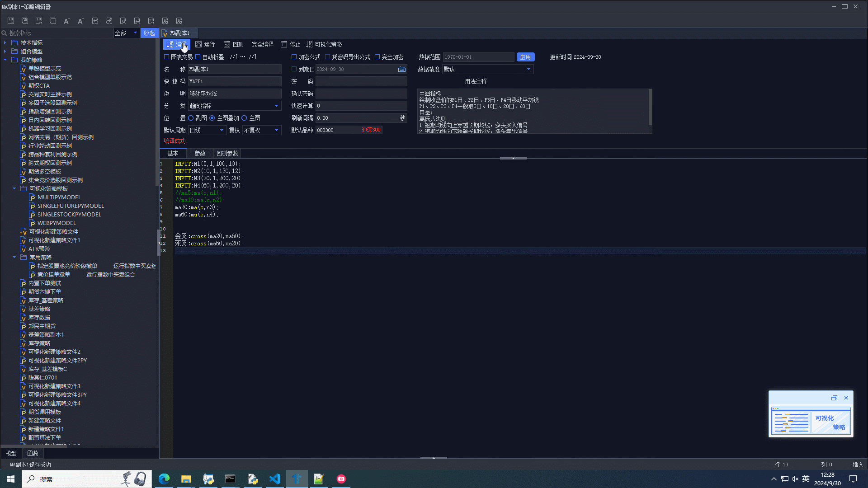Switch to the 回测参数 tab
This screenshot has height=488, width=868.
227,153
